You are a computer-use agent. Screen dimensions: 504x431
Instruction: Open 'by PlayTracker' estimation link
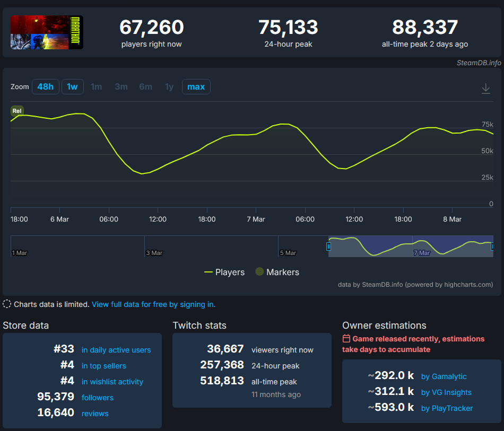(447, 408)
